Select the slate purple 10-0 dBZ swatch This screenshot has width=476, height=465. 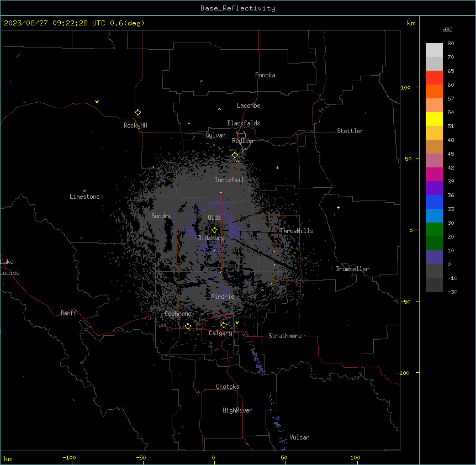434,257
